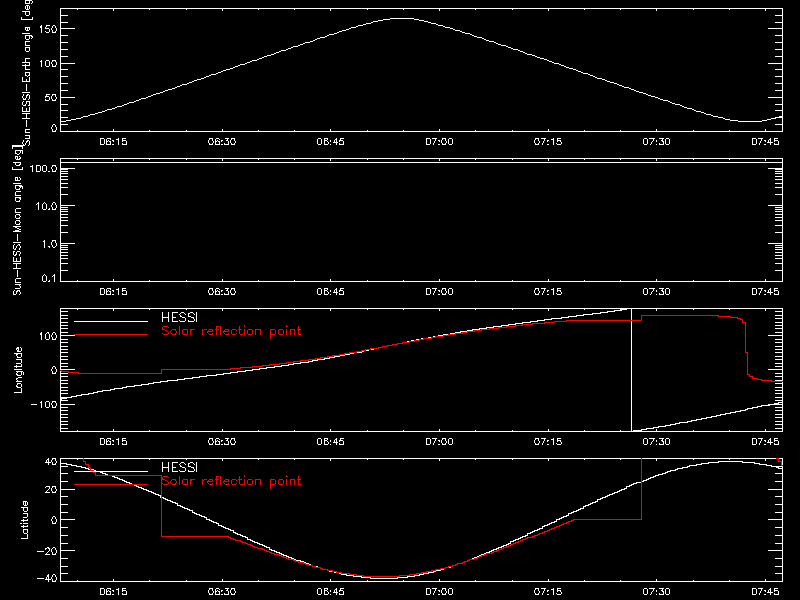This screenshot has width=800, height=600.
Task: Click the -40 tick on Latitude axis
Action: [x=47, y=579]
